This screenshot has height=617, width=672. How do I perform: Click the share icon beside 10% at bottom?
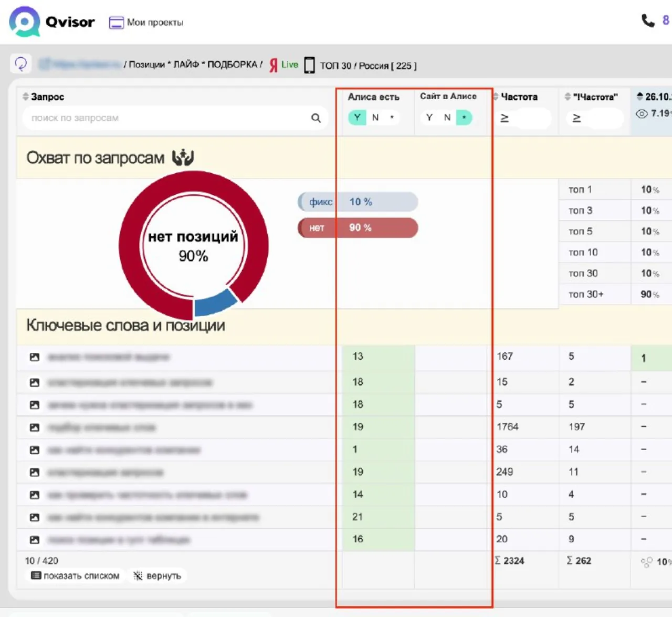(647, 562)
